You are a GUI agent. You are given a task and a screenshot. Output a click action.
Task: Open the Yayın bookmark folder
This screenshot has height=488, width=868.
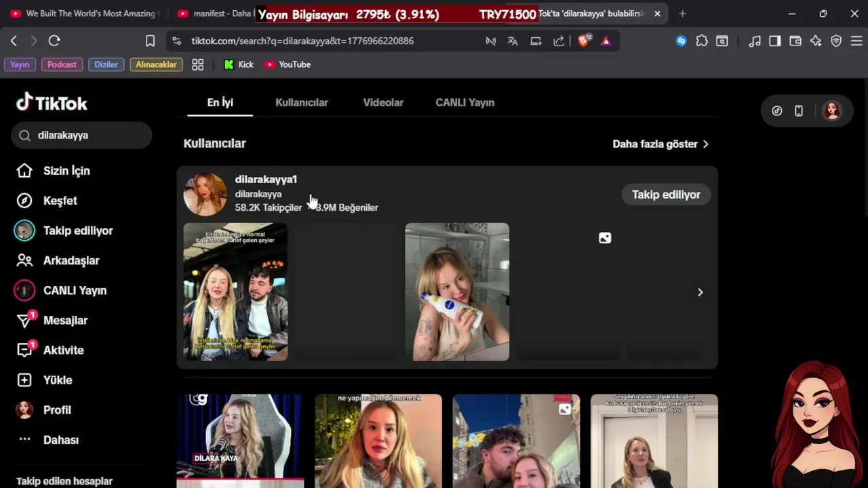click(x=20, y=64)
